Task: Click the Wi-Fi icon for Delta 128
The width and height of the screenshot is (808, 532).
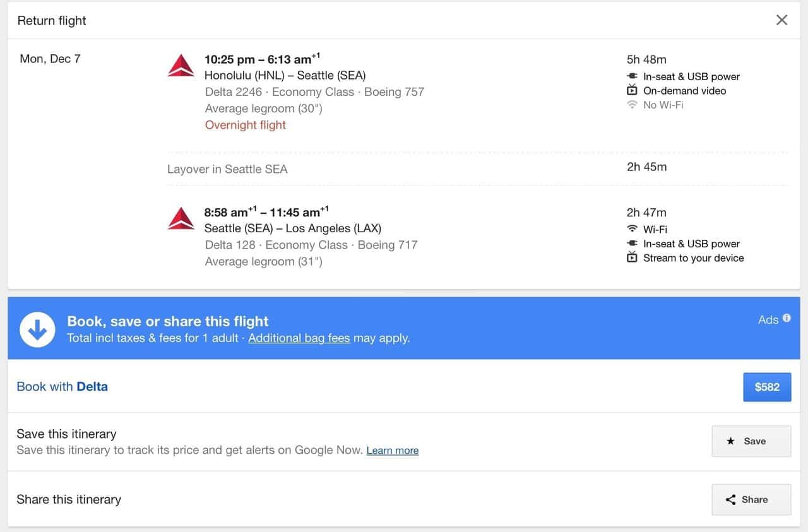Action: (x=633, y=229)
